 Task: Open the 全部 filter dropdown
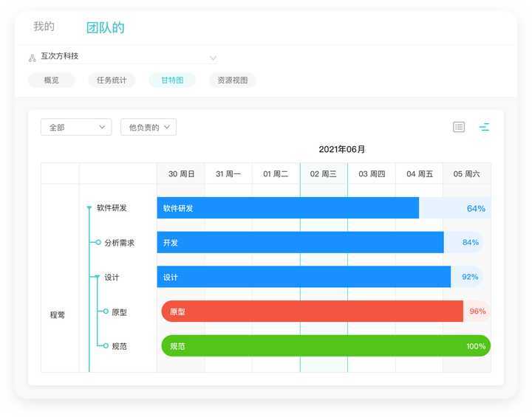coord(76,127)
